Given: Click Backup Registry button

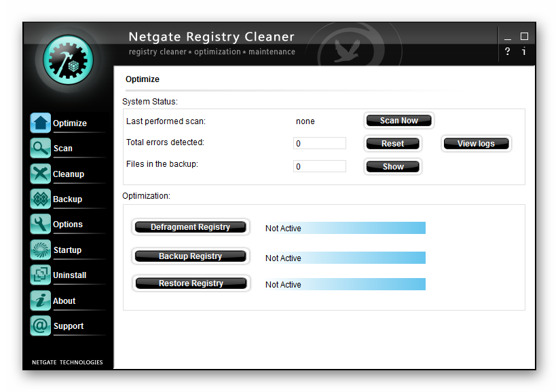Looking at the screenshot, I should (190, 256).
